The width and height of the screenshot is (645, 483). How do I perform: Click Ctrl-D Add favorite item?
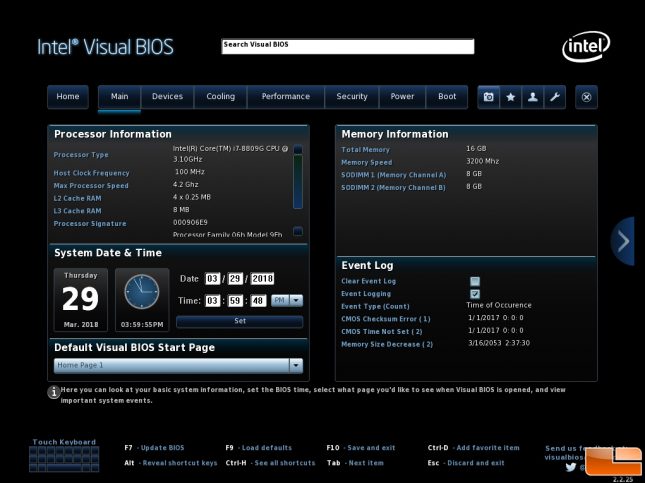(473, 448)
